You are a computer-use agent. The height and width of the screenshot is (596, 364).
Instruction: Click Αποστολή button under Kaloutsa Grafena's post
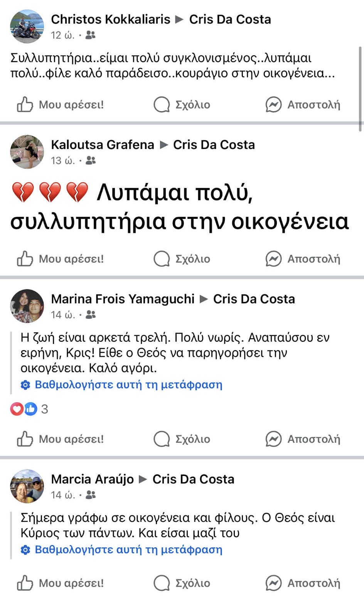[x=303, y=259]
